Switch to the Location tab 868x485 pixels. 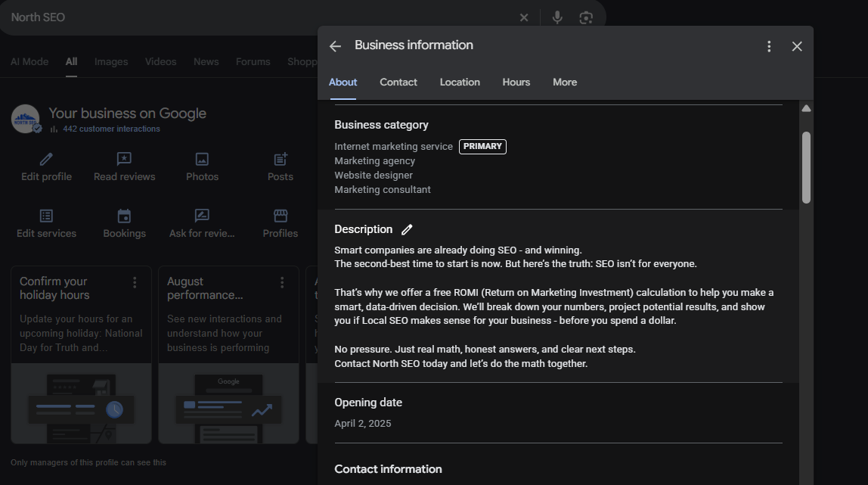[460, 82]
